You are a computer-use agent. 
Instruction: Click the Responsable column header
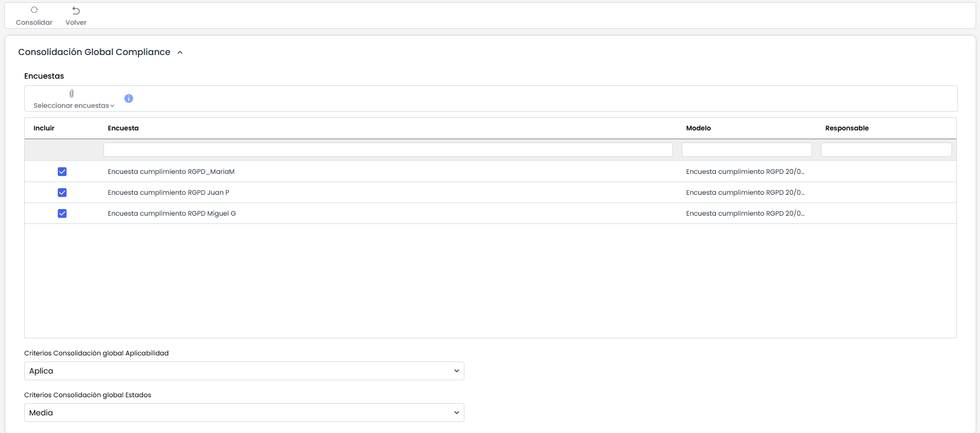847,128
